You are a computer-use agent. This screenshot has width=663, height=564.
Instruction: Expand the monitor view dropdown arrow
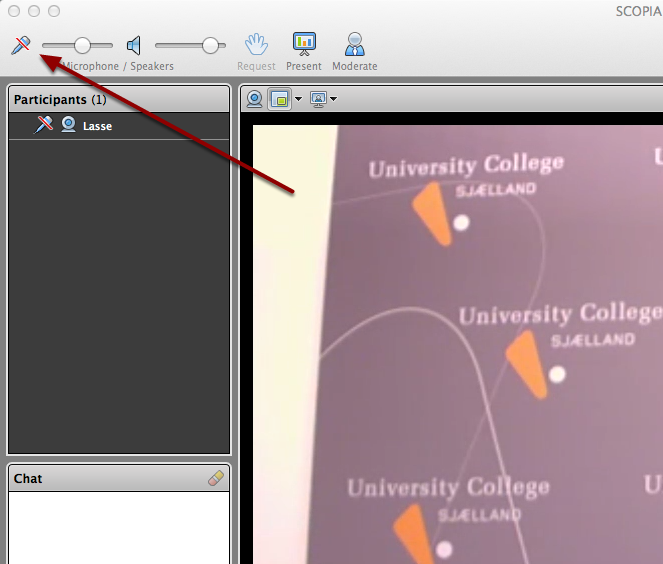click(334, 99)
